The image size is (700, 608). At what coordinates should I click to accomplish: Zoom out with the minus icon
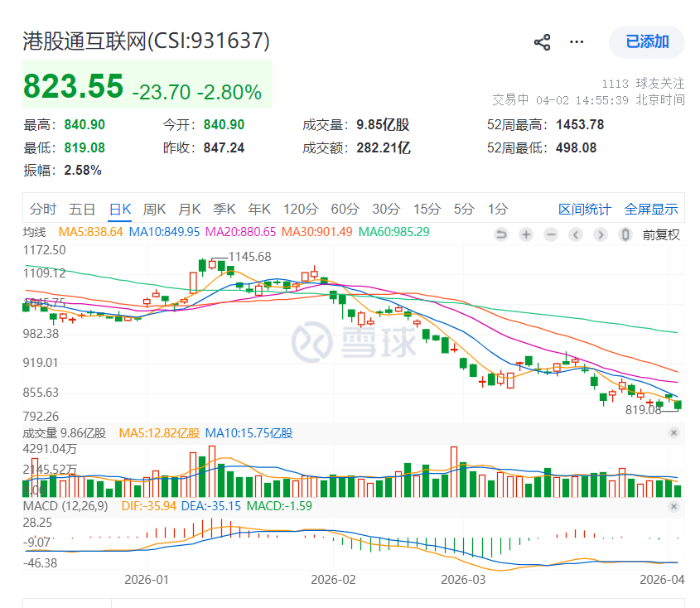[551, 234]
